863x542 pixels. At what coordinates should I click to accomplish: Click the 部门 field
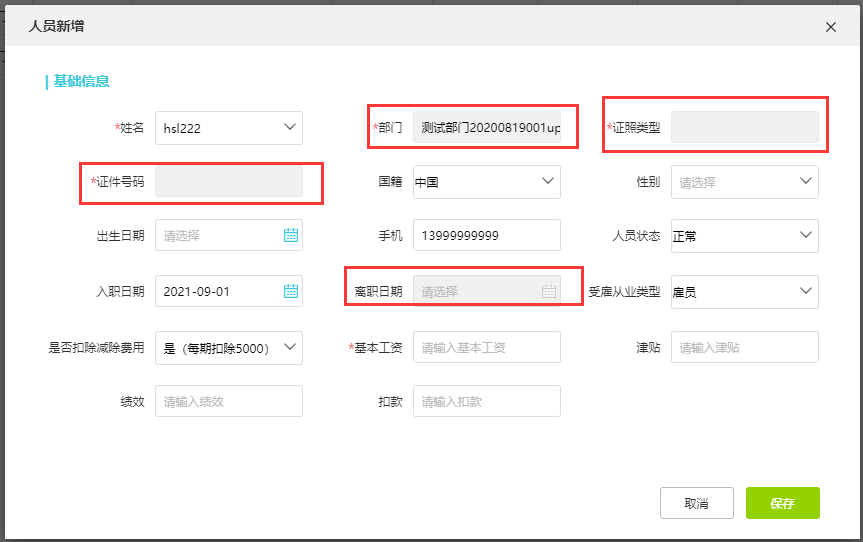point(486,128)
